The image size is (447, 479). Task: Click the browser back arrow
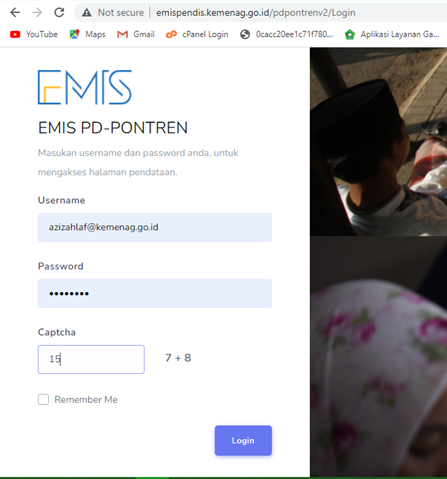15,13
